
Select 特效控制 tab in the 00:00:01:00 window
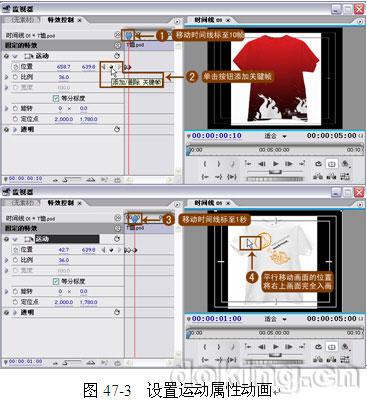60,203
